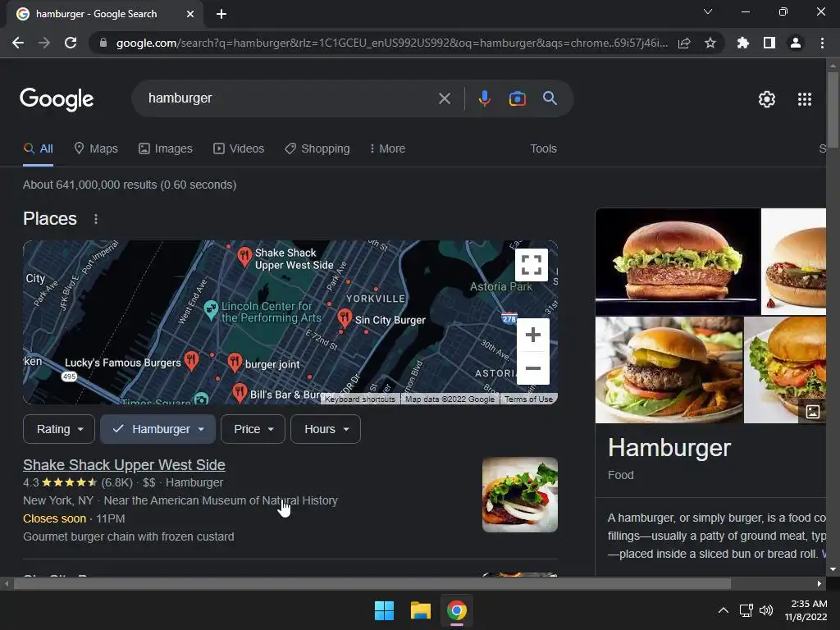Switch to the Shopping tab
The width and height of the screenshot is (840, 630).
tap(317, 148)
